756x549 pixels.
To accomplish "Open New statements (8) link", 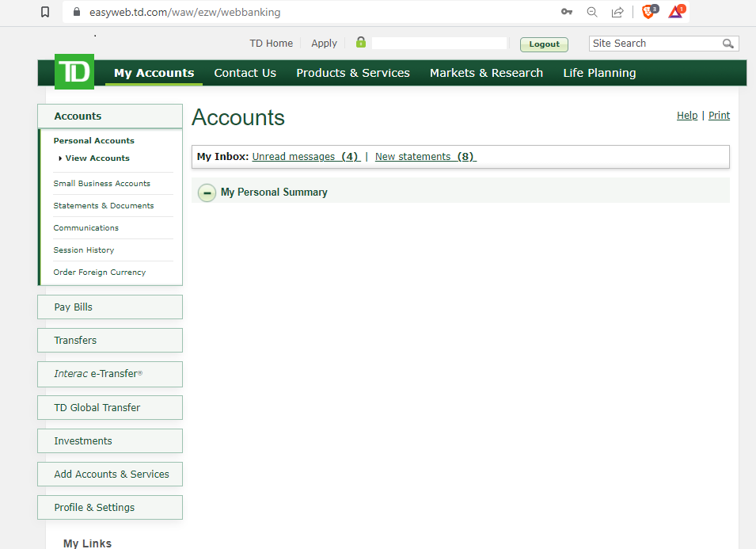I will (426, 157).
